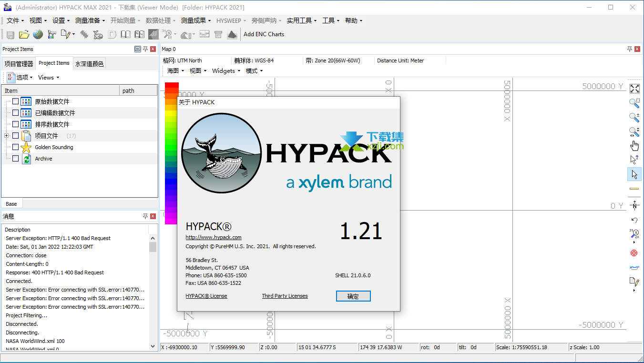
Task: Click the 确定 button in About dialog
Action: 353,296
